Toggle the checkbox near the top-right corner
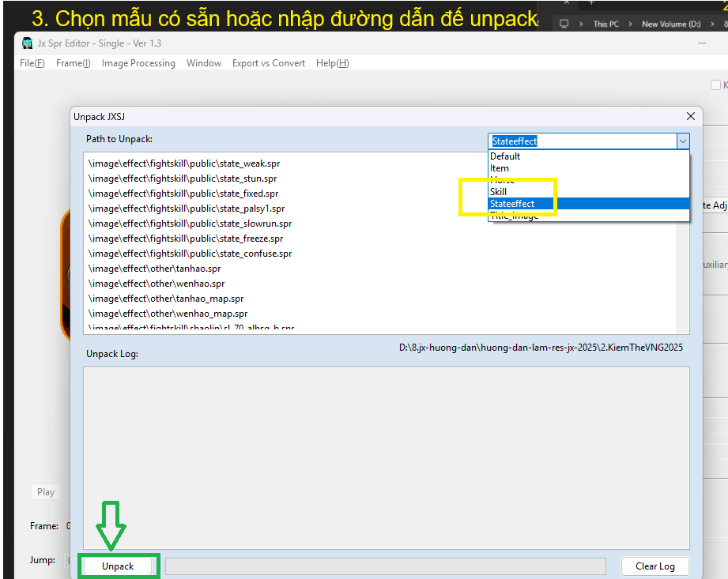This screenshot has width=728, height=579. (715, 85)
